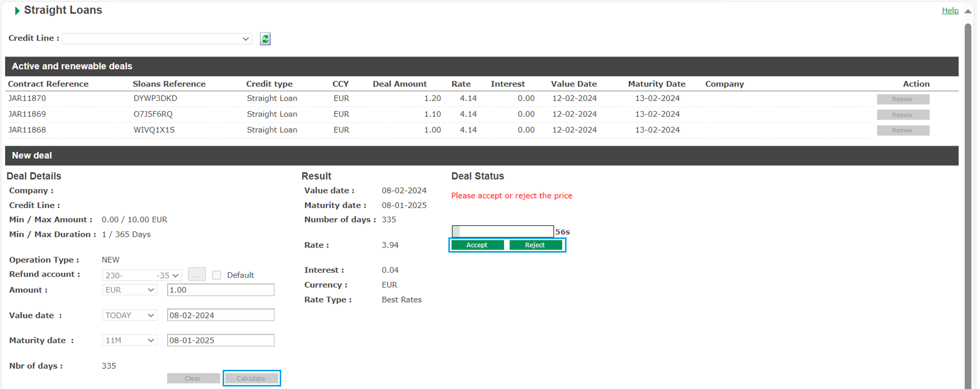Open the Refund account dropdown
This screenshot has width=980, height=389.
point(142,275)
